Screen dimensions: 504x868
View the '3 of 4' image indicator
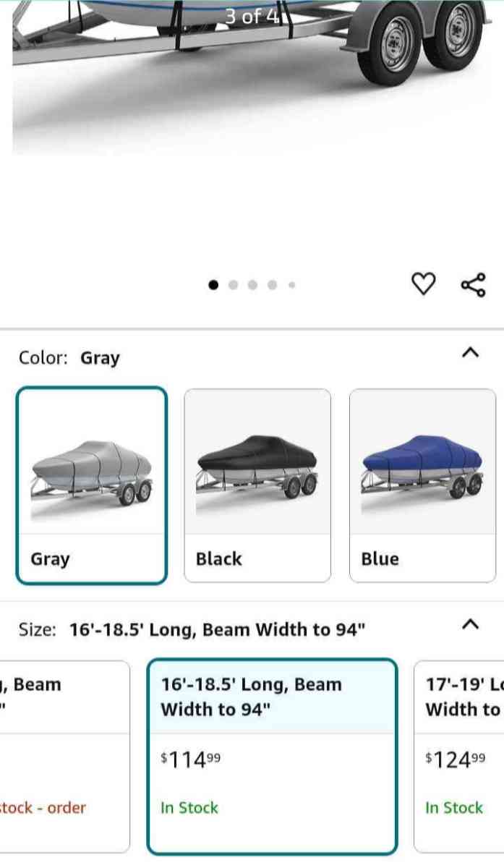pos(252,14)
